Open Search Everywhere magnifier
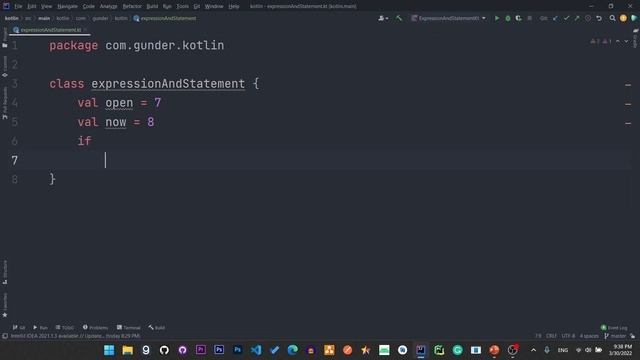The height and width of the screenshot is (360, 640). pos(612,18)
